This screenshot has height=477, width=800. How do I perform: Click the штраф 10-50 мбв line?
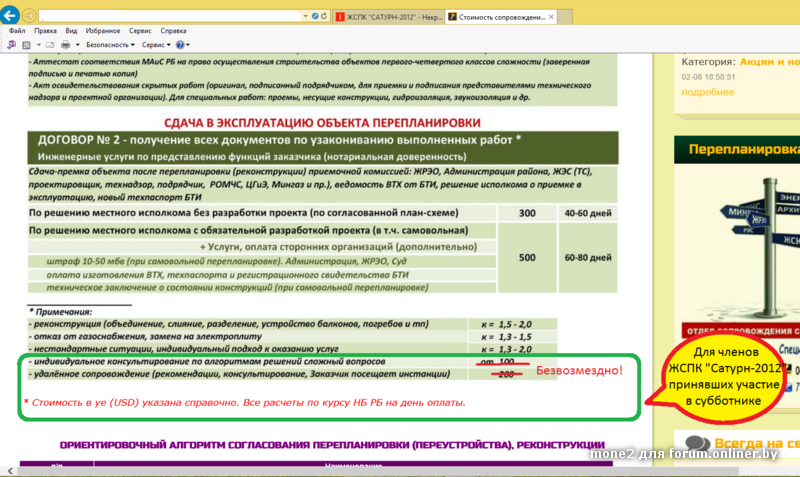(227, 261)
